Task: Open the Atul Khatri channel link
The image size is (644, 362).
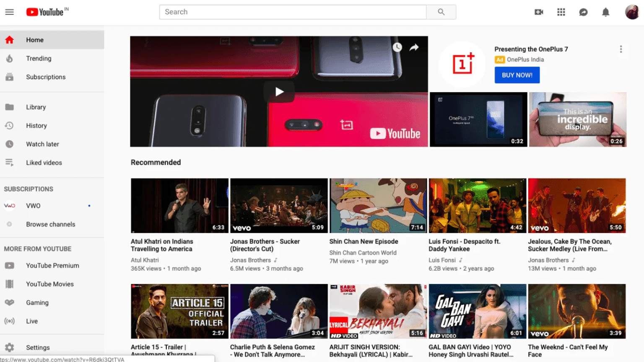Action: point(145,260)
